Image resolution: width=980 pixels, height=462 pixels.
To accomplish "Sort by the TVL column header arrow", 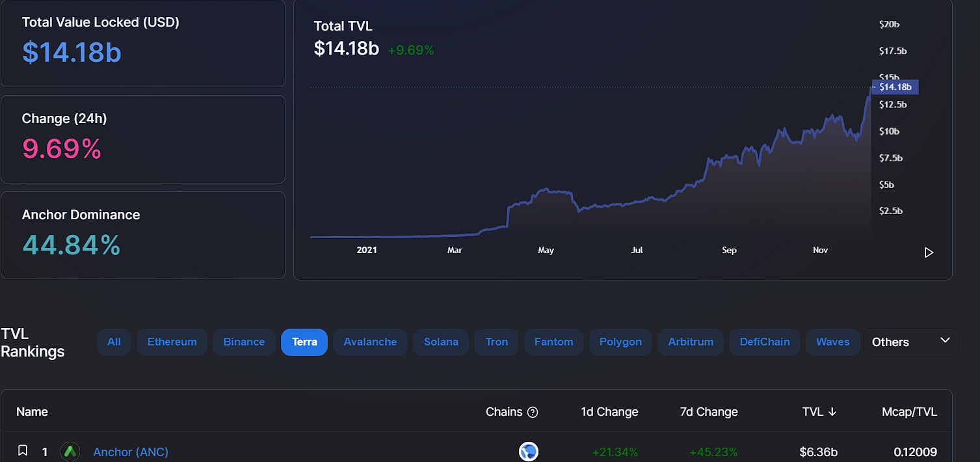I will [x=832, y=412].
